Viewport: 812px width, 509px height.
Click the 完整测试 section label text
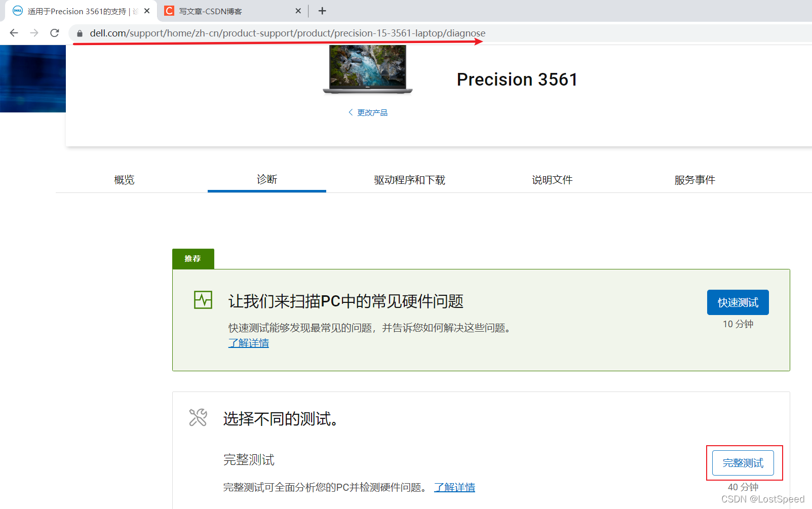tap(249, 460)
